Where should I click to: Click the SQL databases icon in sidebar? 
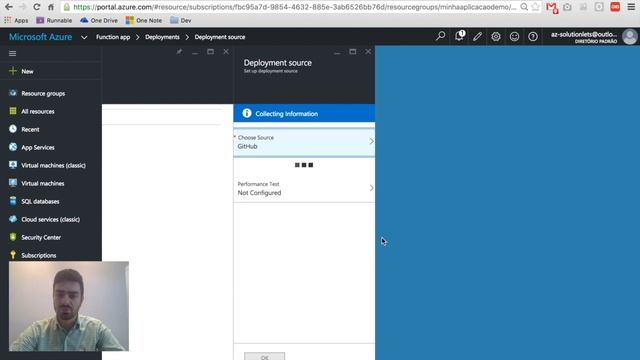click(13, 201)
